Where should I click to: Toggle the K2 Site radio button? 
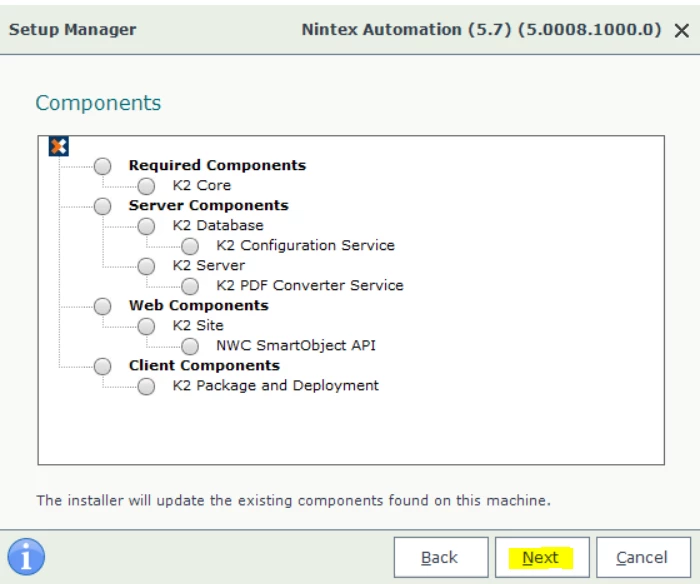(147, 326)
